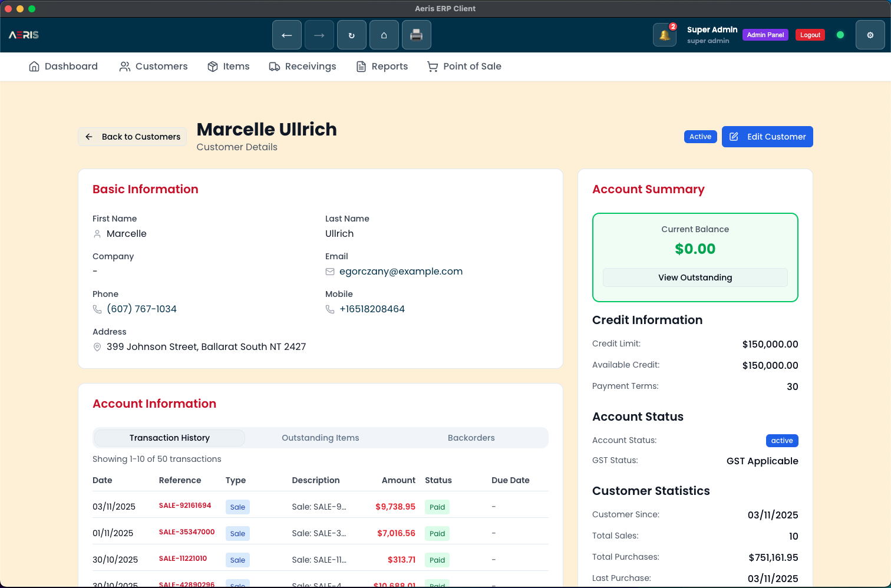This screenshot has height=588, width=891.
Task: Open the Reports menu item
Action: tap(382, 67)
